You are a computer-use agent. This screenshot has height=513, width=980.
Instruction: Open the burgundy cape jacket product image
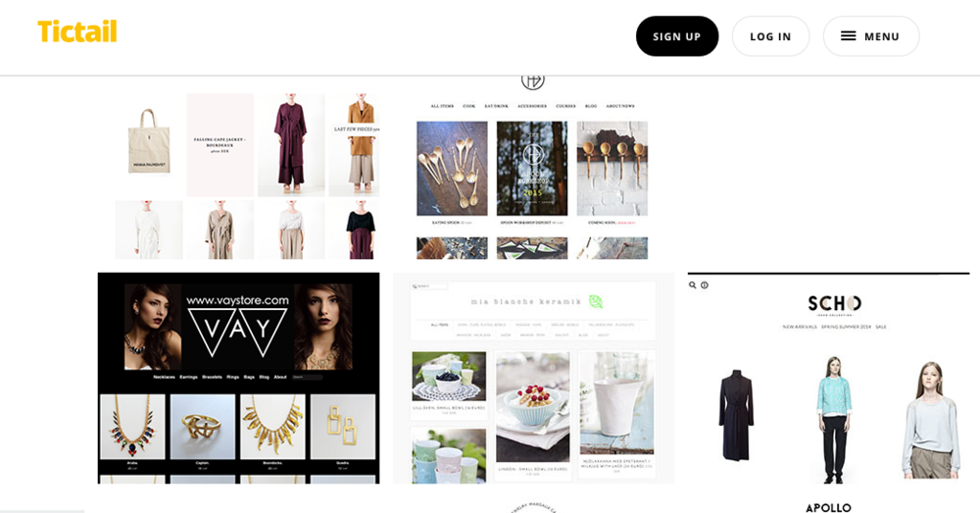pyautogui.click(x=291, y=144)
